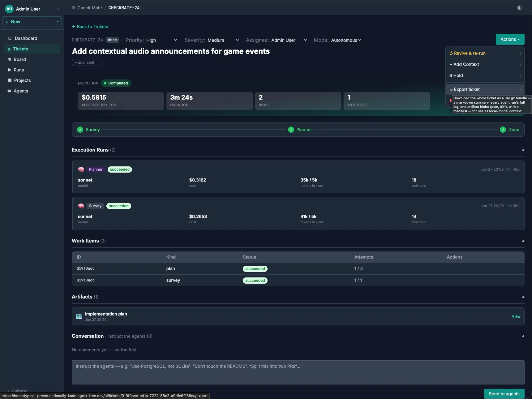Click the Done step green checkmark
532x399 pixels.
pos(503,130)
